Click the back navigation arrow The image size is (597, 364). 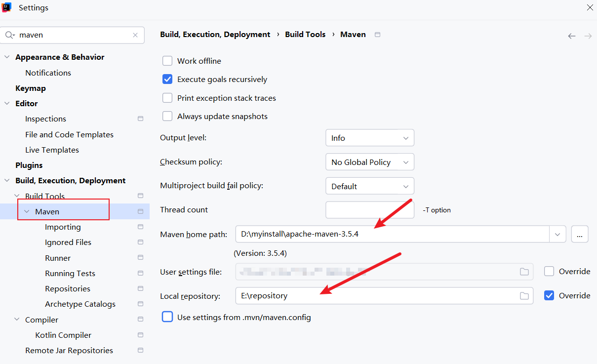coord(572,36)
